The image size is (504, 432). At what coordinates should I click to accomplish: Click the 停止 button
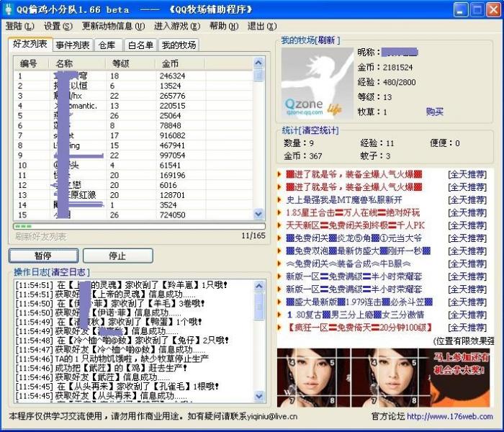[117, 256]
